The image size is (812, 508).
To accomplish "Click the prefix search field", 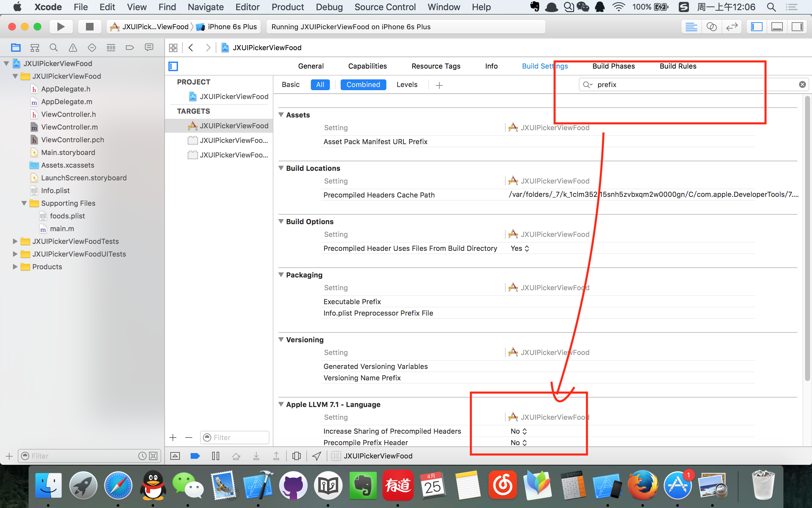I will pos(694,85).
